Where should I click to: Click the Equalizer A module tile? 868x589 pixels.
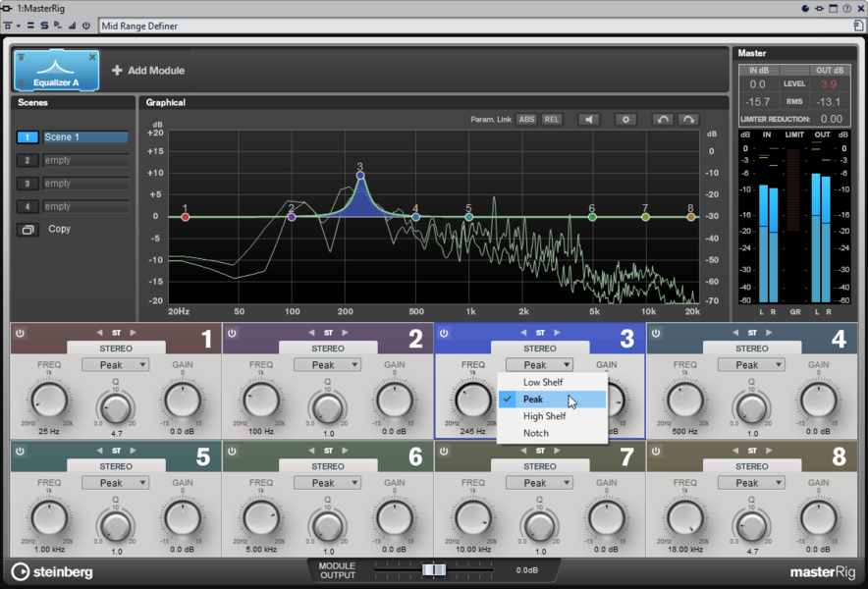tap(57, 71)
